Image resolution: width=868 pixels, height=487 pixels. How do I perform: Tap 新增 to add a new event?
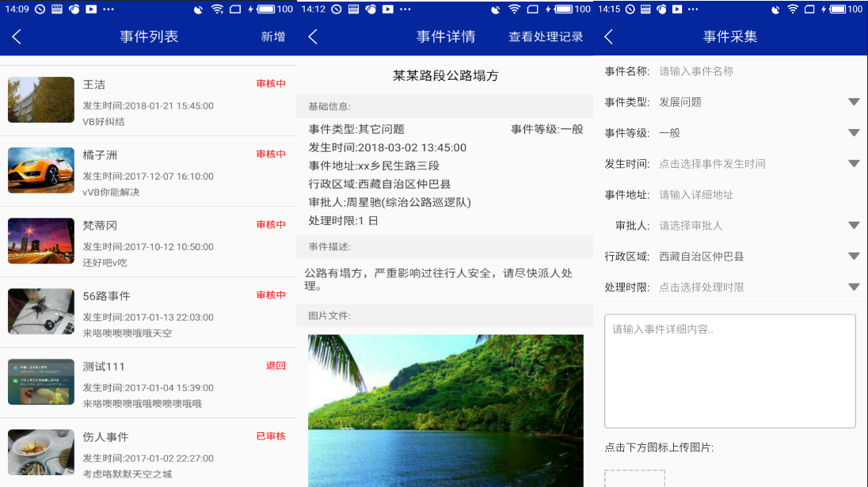coord(273,37)
